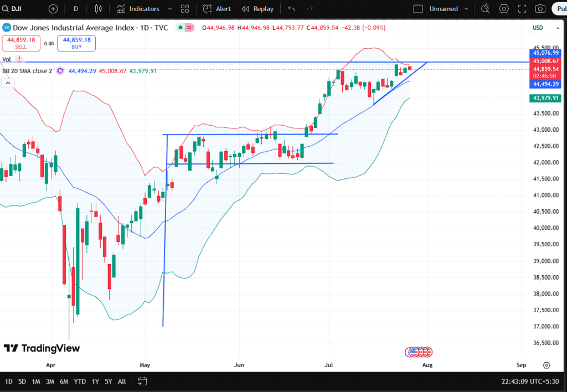The width and height of the screenshot is (567, 392).
Task: Open quick search magnifier icon
Action: pyautogui.click(x=485, y=9)
